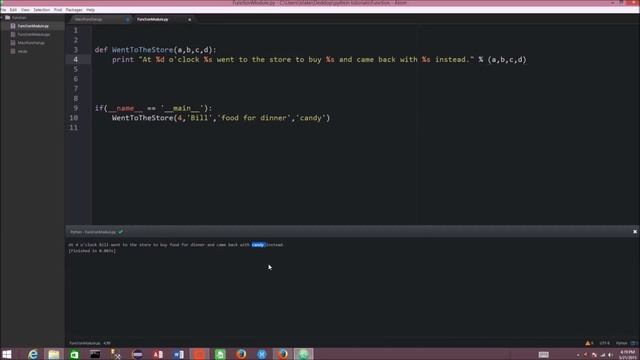The height and width of the screenshot is (360, 640).
Task: Open the touch keyboard from the taskbar
Action: tap(543, 355)
